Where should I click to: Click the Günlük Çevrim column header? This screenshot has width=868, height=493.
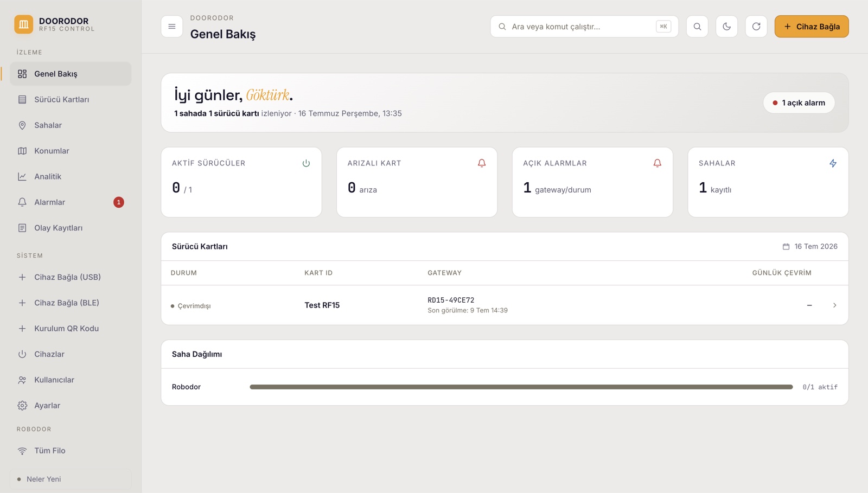coord(782,273)
